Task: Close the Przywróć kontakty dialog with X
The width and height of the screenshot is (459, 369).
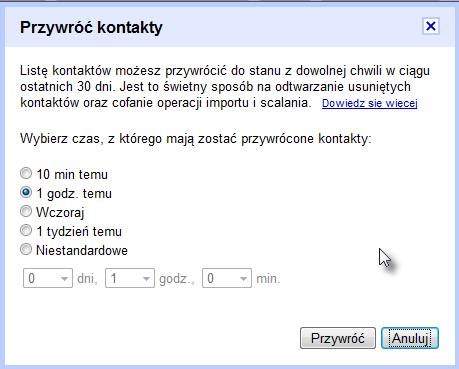Action: coord(431,26)
